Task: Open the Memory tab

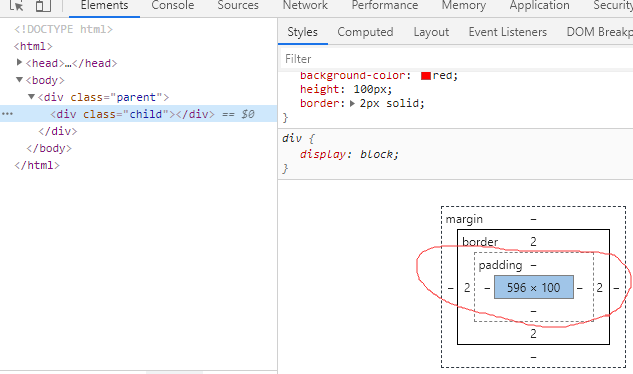Action: click(x=464, y=6)
